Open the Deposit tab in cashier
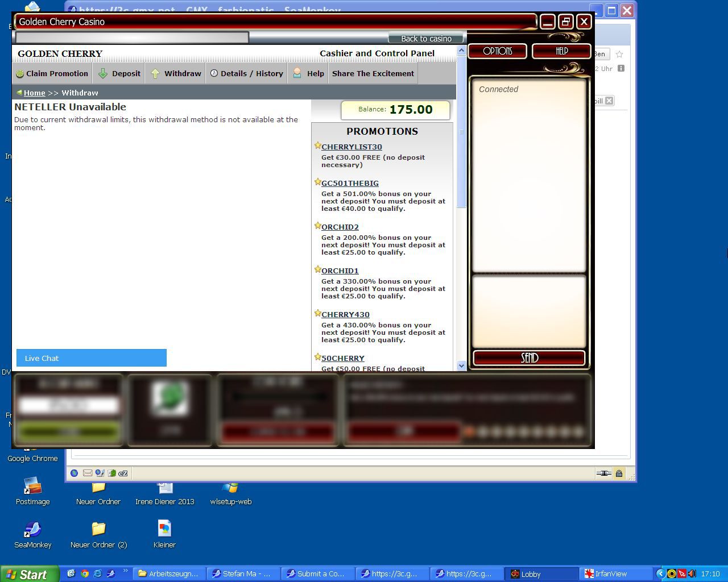The width and height of the screenshot is (728, 582). [119, 73]
